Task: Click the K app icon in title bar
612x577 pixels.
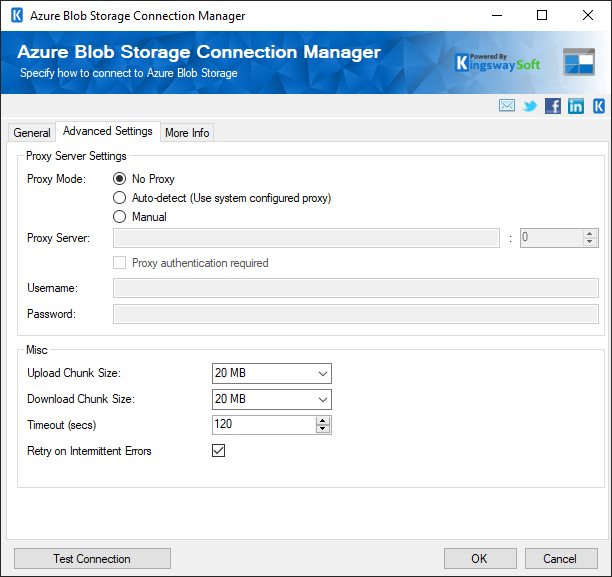Action: tap(17, 16)
